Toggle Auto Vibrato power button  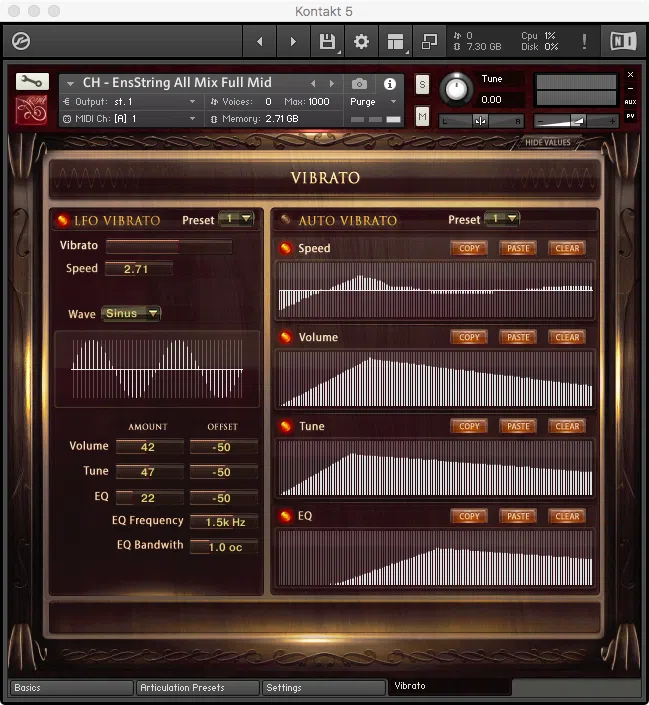tap(286, 220)
